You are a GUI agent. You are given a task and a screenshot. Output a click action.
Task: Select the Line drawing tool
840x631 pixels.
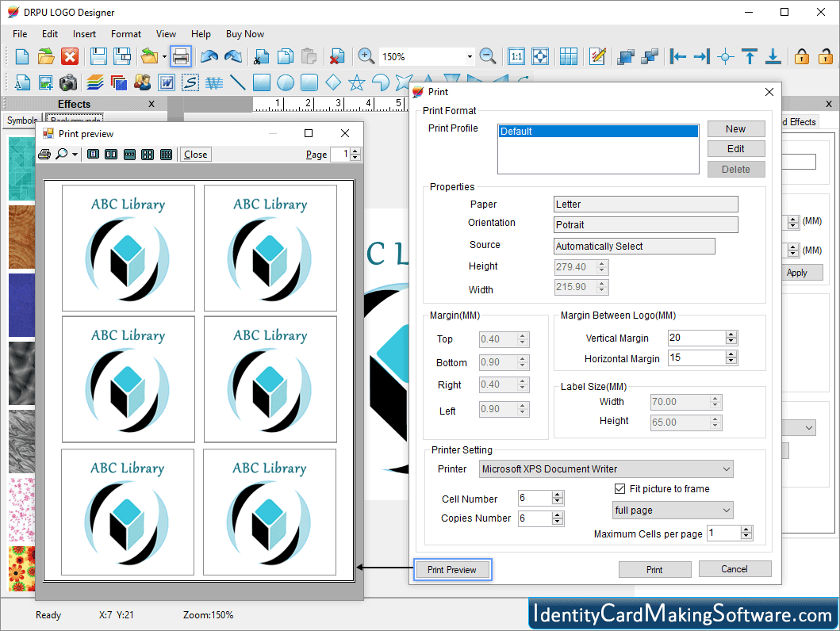(x=238, y=82)
